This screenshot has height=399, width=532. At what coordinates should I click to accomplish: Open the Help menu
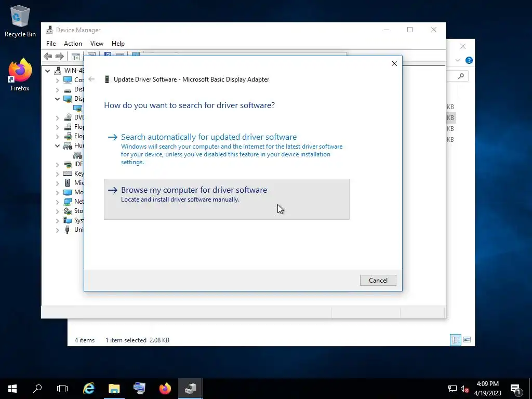[x=118, y=44]
